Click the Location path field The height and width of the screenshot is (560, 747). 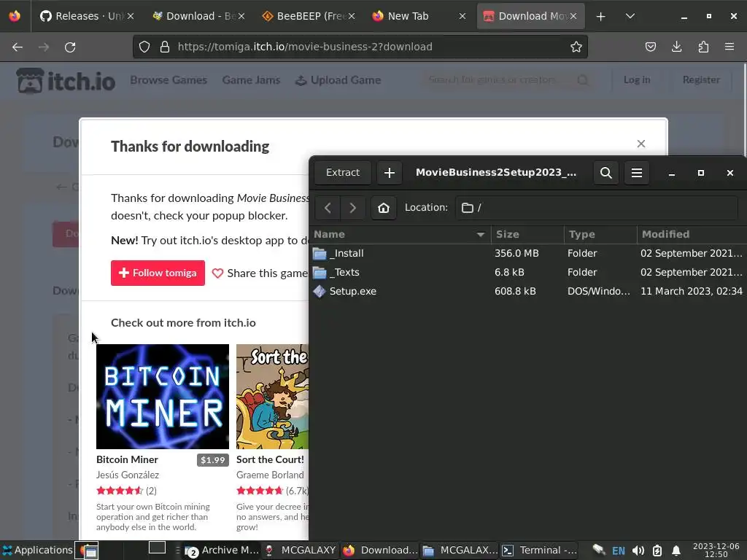pyautogui.click(x=597, y=208)
